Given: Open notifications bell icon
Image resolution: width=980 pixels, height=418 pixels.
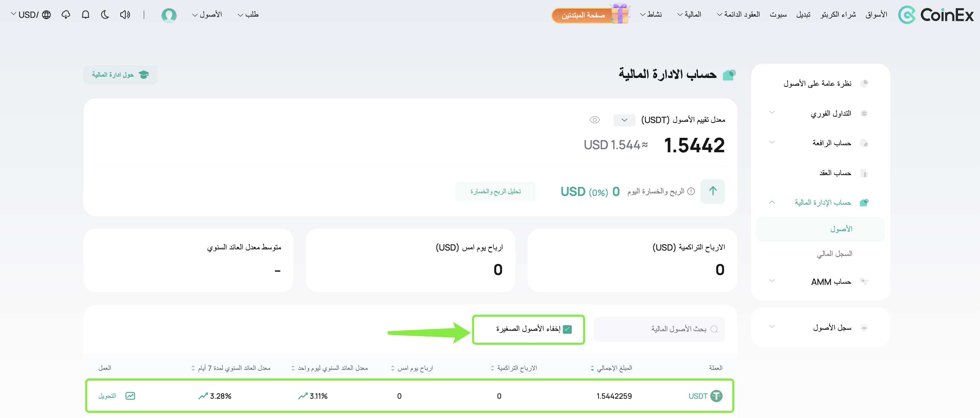Looking at the screenshot, I should tap(86, 14).
